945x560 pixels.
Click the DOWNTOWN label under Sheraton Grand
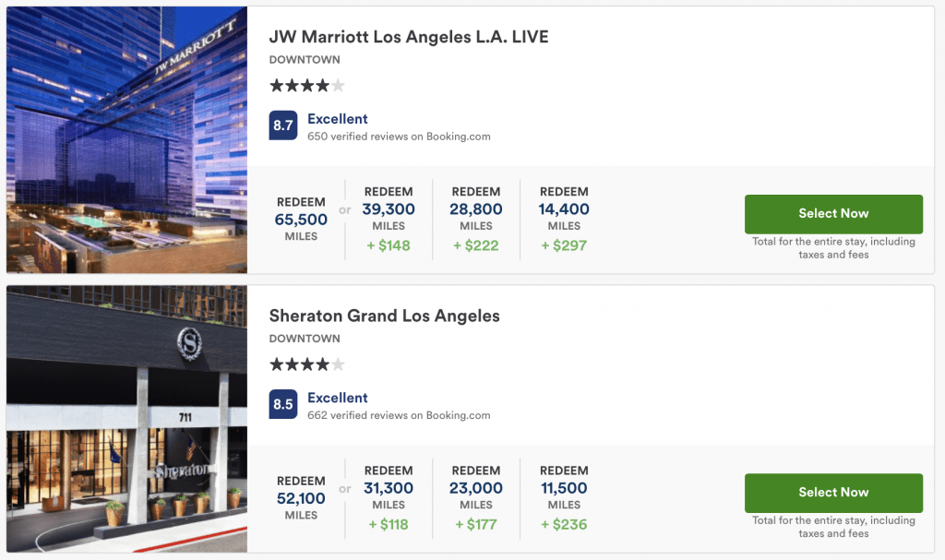tap(305, 340)
